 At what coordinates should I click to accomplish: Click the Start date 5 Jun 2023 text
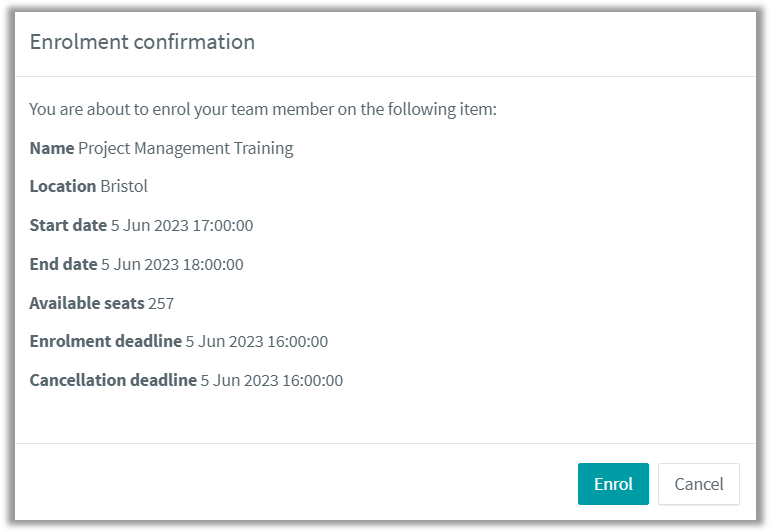click(149, 226)
